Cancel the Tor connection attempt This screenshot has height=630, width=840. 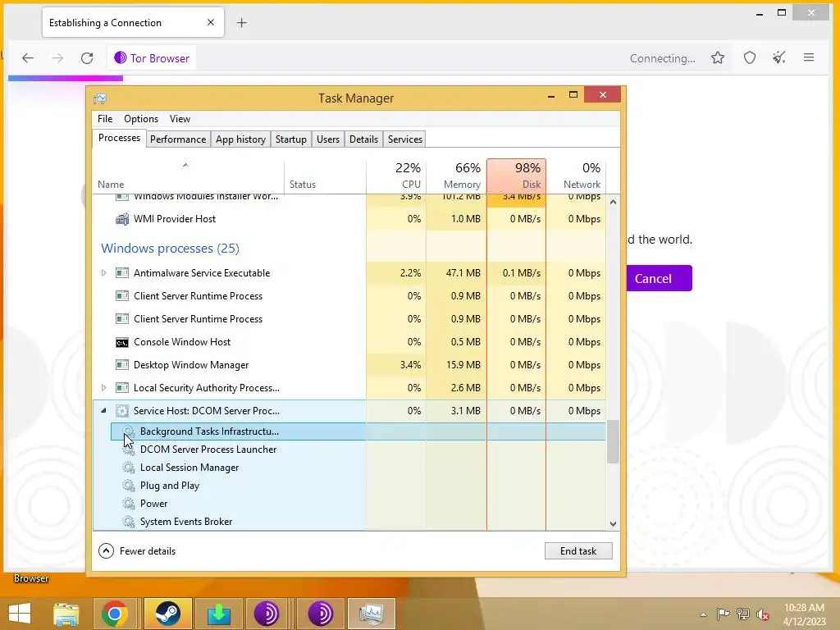[x=659, y=279]
